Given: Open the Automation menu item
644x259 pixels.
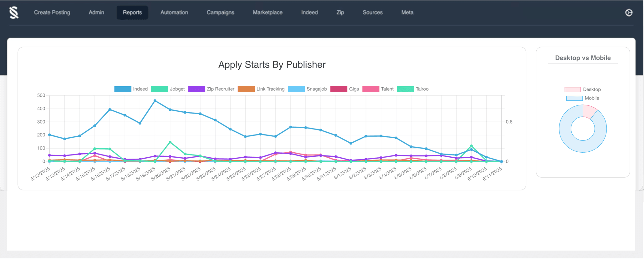Looking at the screenshot, I should [174, 13].
